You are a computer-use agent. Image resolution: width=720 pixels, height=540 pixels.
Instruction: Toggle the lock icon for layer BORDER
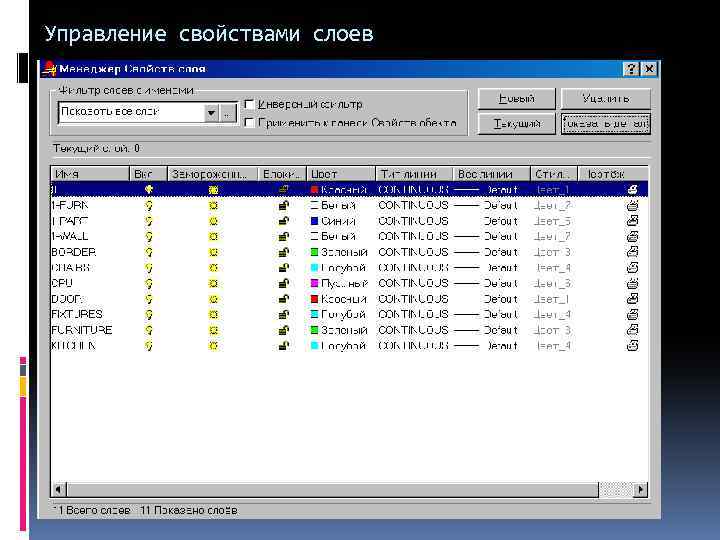(x=284, y=252)
